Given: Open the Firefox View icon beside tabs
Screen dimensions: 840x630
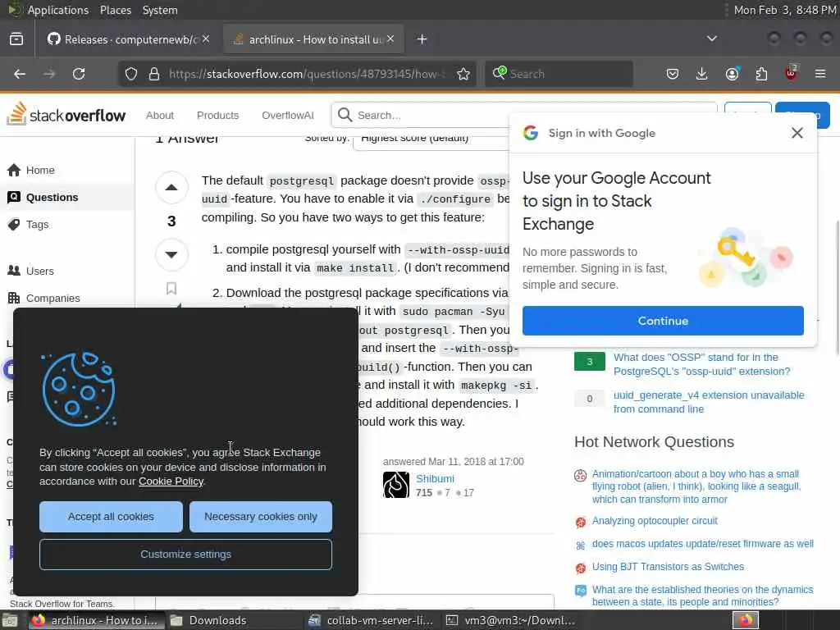Looking at the screenshot, I should [16, 39].
